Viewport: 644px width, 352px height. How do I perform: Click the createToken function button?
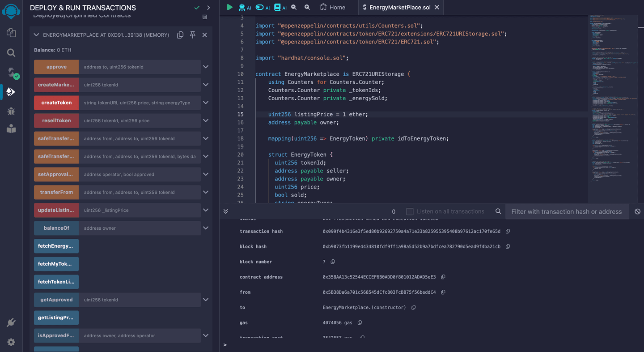click(x=56, y=103)
